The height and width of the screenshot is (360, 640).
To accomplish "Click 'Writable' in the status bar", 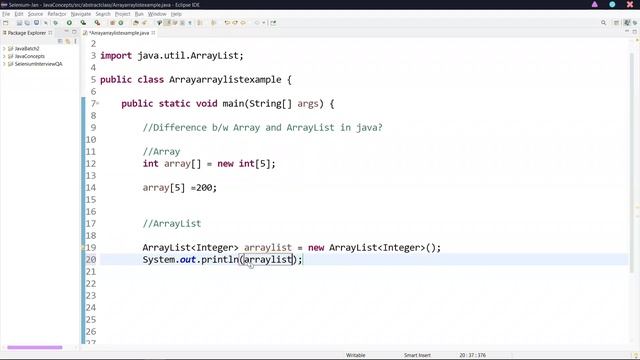I will (356, 355).
